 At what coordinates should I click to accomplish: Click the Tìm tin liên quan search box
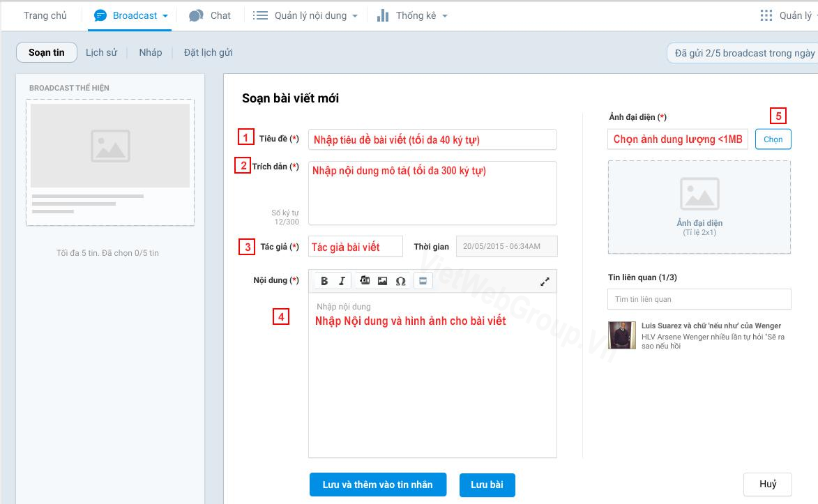coord(699,299)
